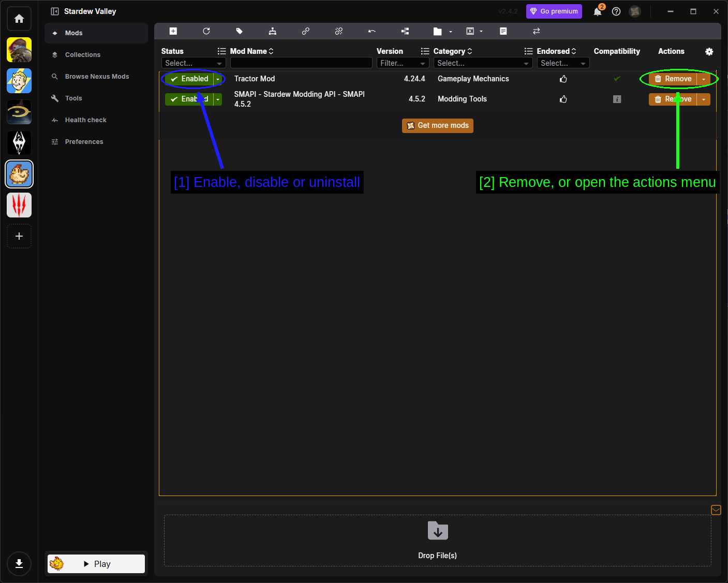Open the Status filter dropdown
This screenshot has height=583, width=728.
tap(194, 63)
